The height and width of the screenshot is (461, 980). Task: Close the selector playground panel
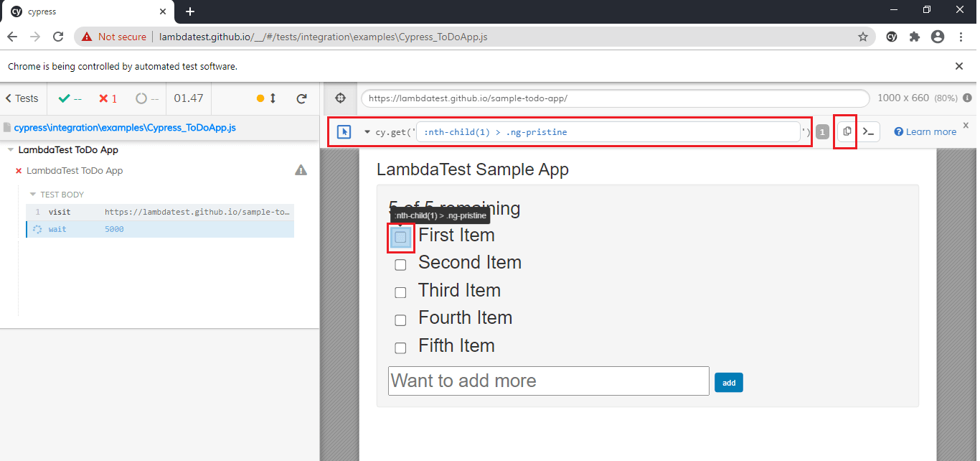pyautogui.click(x=966, y=125)
